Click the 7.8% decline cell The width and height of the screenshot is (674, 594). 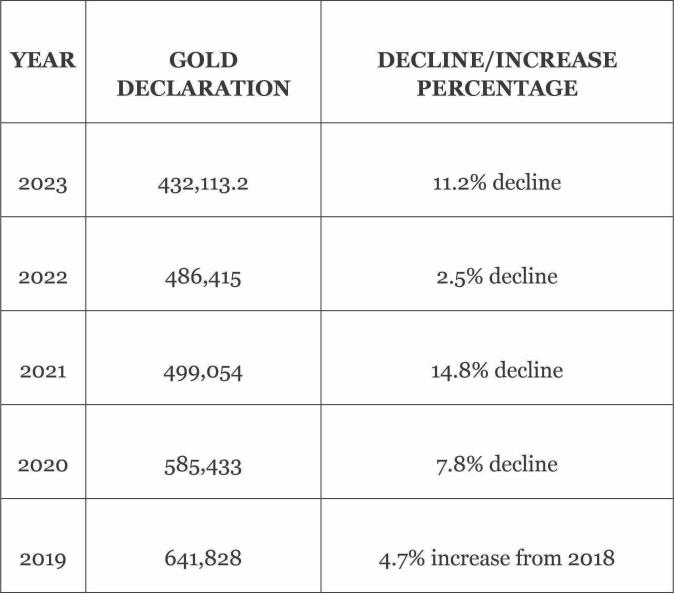pos(497,464)
